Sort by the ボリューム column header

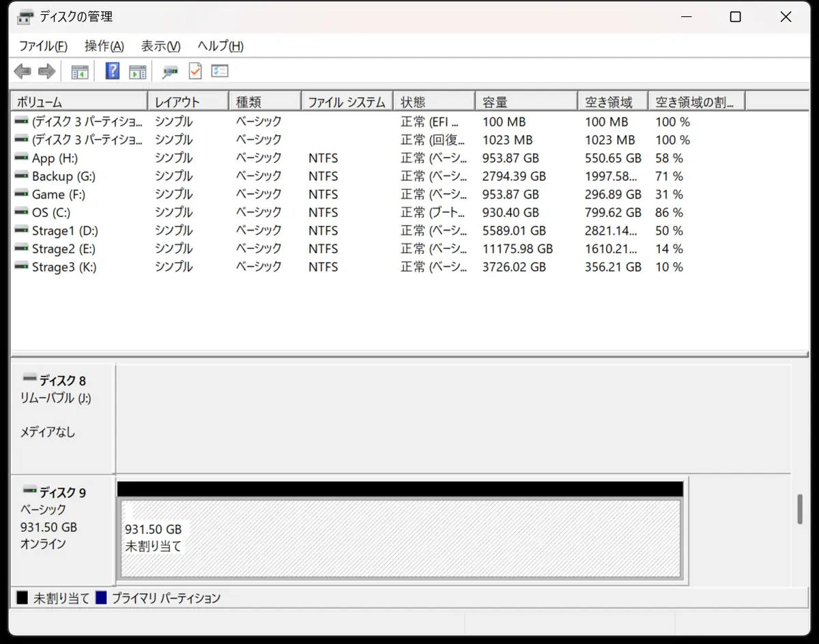[79, 102]
